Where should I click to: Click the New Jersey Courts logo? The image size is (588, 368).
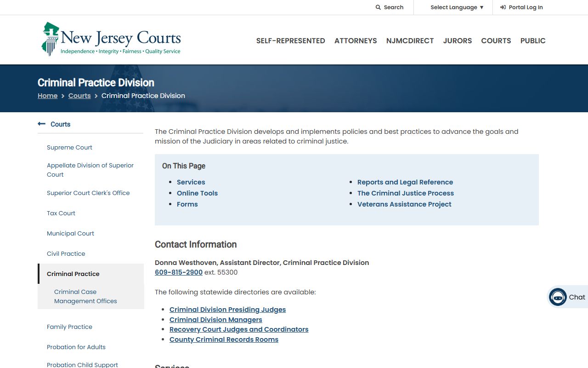(111, 39)
